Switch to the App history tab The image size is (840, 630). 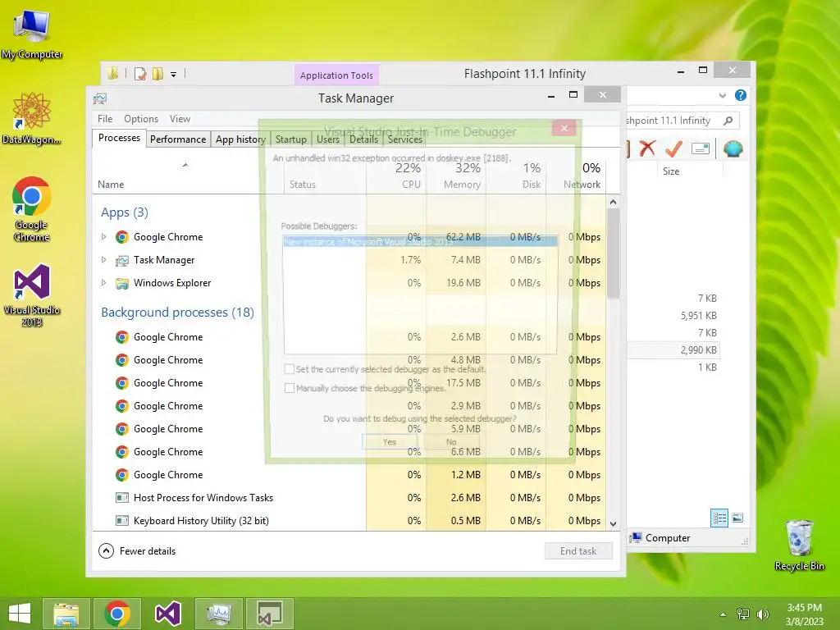[240, 139]
